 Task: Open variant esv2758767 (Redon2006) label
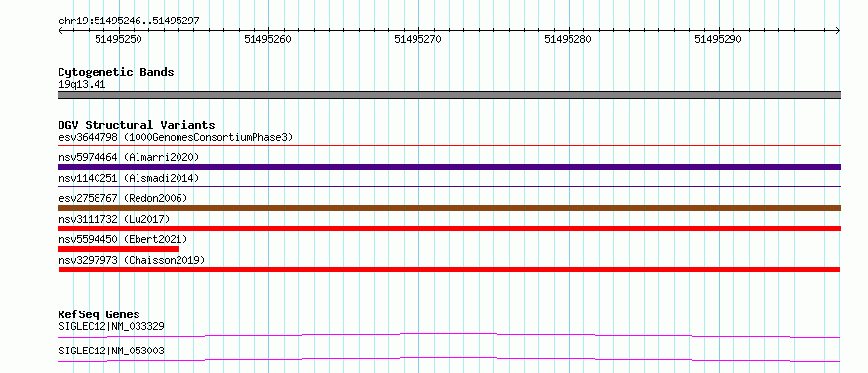[x=123, y=198]
